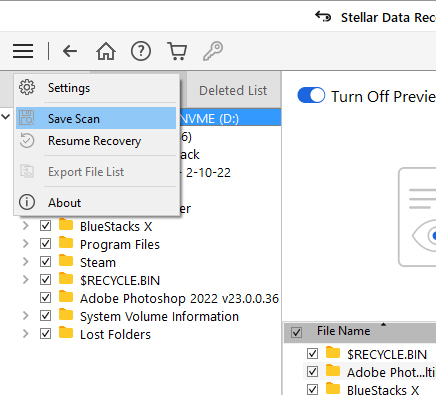This screenshot has height=395, width=436.
Task: Expand the Lost Folders tree node
Action: pyautogui.click(x=26, y=334)
